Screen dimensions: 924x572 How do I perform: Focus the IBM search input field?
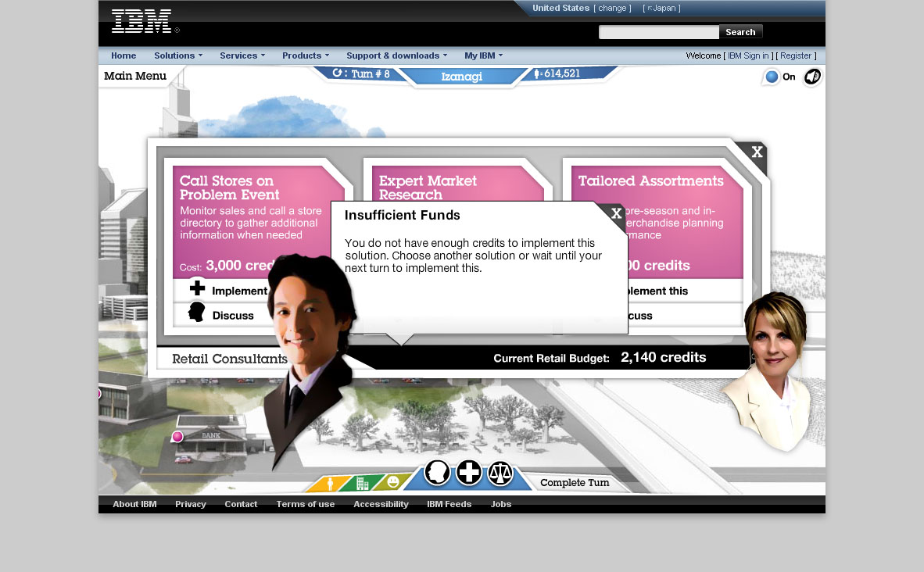(658, 32)
